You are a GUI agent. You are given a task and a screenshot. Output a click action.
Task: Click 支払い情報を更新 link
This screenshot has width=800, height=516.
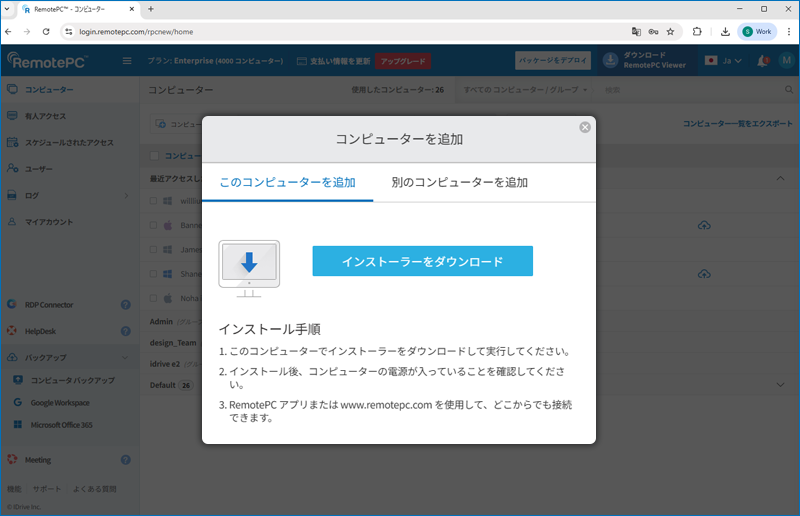pyautogui.click(x=334, y=61)
